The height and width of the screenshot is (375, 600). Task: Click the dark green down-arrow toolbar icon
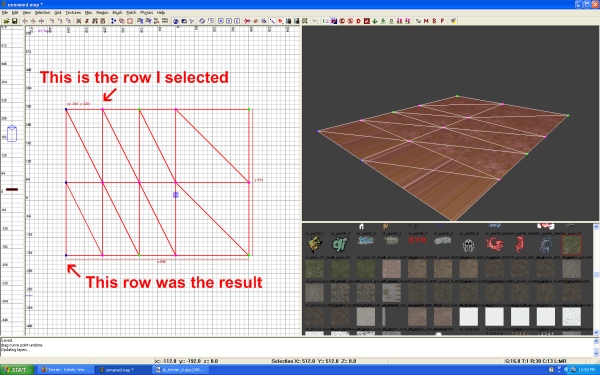click(x=375, y=21)
